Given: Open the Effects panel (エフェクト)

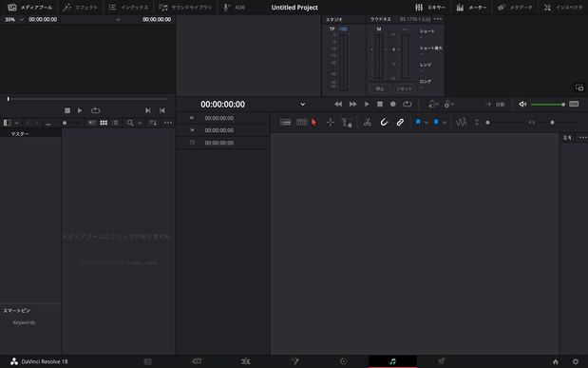Looking at the screenshot, I should [80, 8].
